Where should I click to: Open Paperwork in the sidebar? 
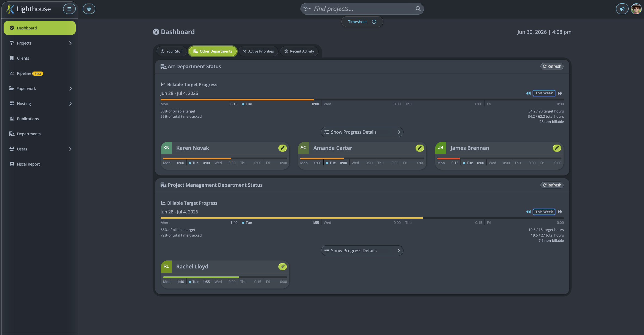[x=40, y=89]
